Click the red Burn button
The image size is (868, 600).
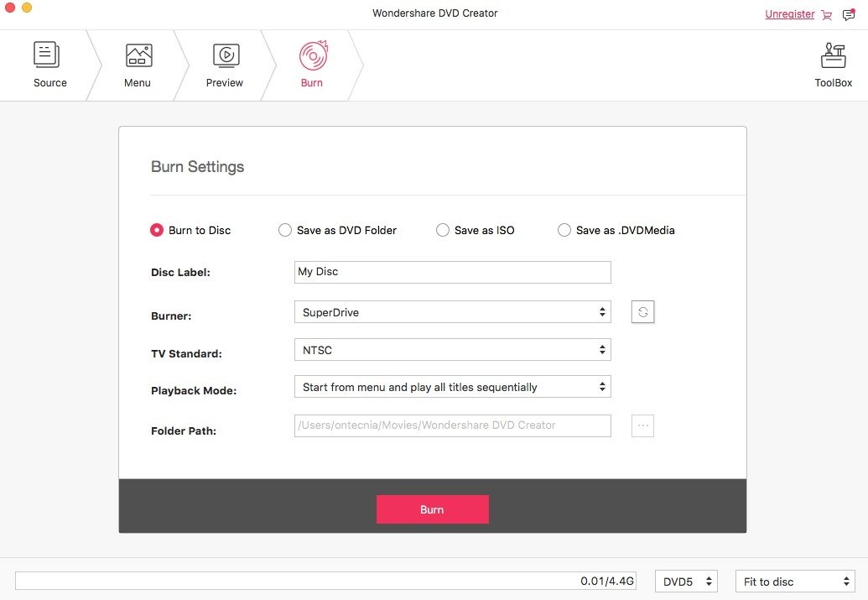433,509
